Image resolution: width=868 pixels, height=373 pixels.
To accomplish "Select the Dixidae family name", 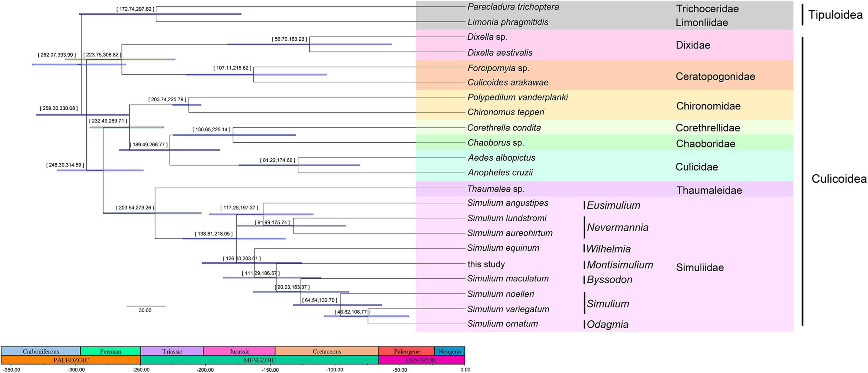I will tap(693, 45).
